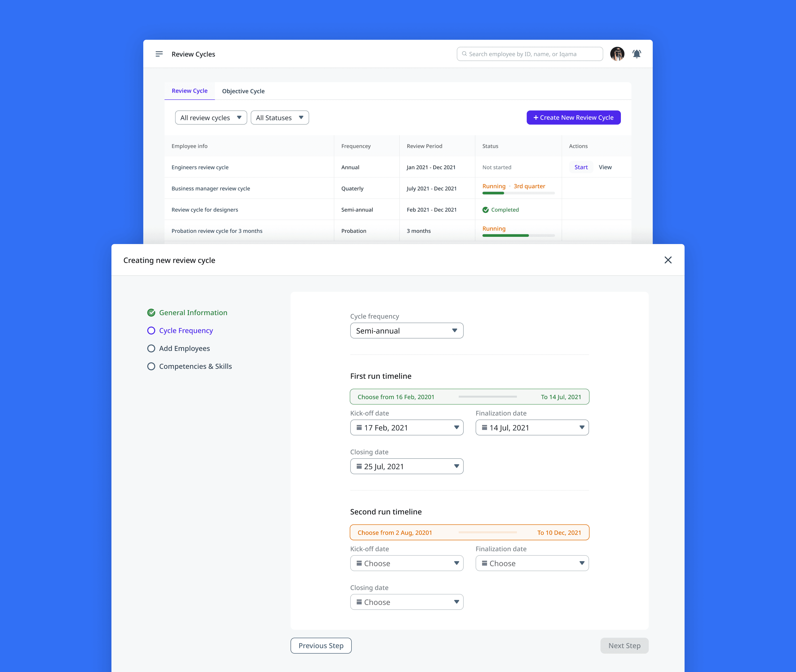The image size is (796, 672).
Task: Open the user profile avatar
Action: click(617, 54)
